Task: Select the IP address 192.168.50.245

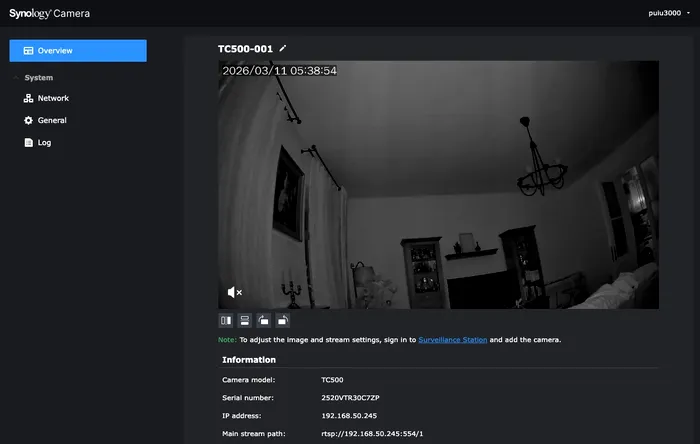Action: tap(349, 415)
